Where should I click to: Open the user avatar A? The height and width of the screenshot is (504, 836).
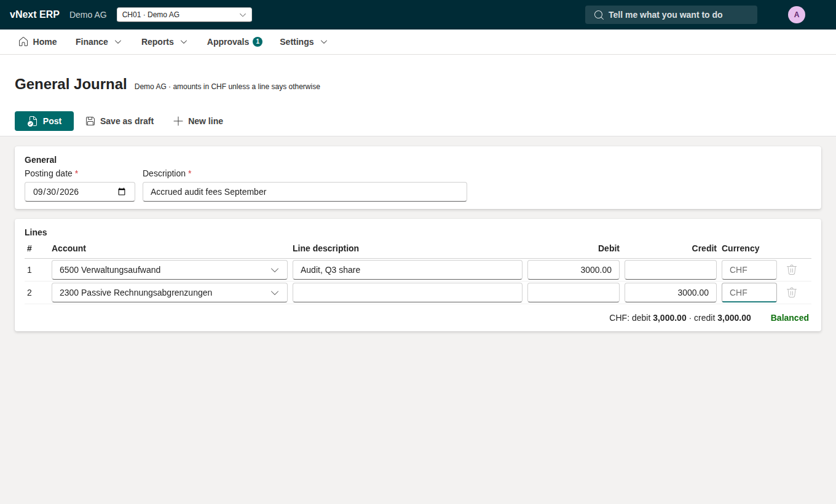coord(797,15)
